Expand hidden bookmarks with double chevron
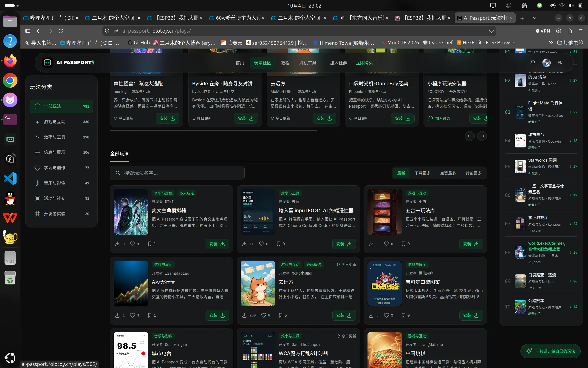 (551, 43)
